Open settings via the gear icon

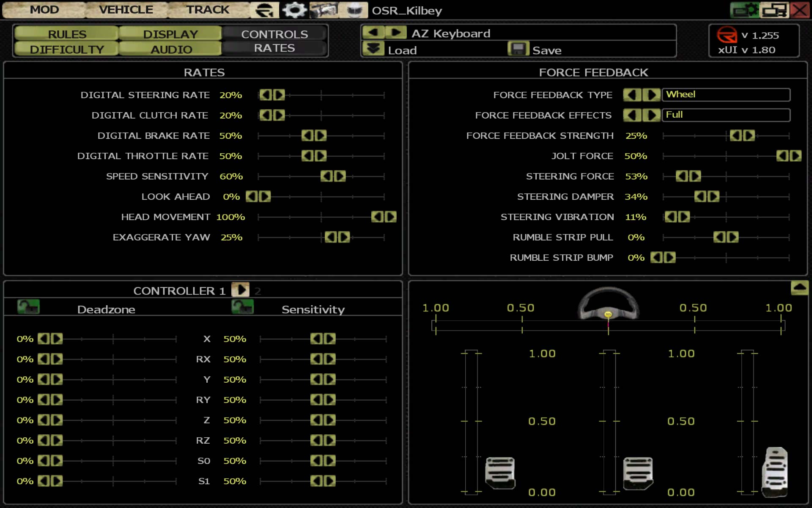[x=294, y=10]
